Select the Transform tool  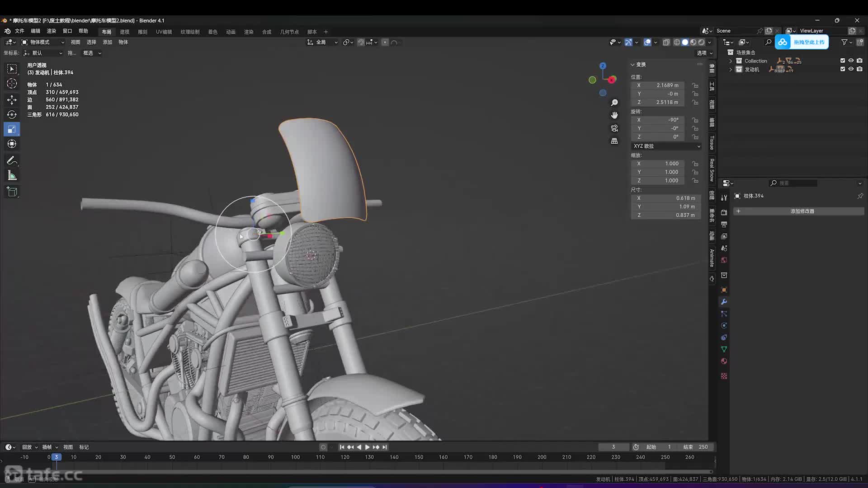coord(12,144)
